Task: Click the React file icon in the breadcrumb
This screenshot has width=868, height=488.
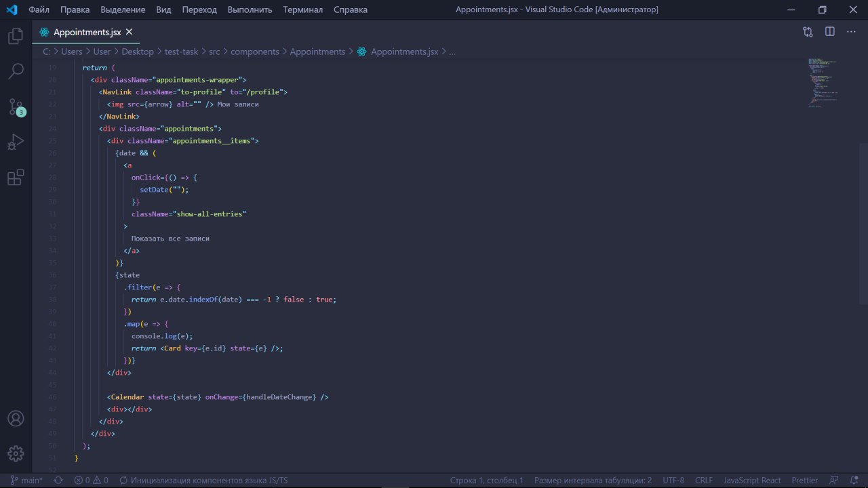Action: click(361, 52)
